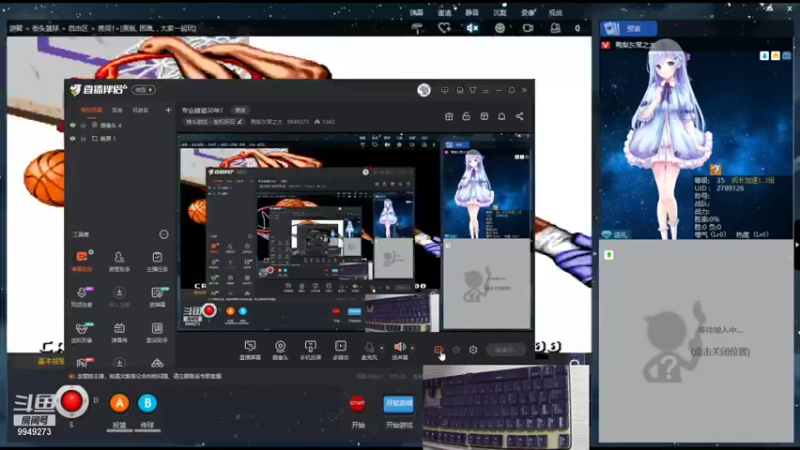Click blue 开始游戏 button in game window
The height and width of the screenshot is (450, 800).
(x=398, y=403)
